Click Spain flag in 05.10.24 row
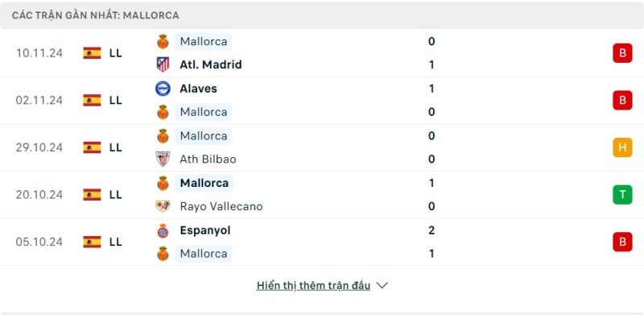The image size is (644, 315). 92,242
